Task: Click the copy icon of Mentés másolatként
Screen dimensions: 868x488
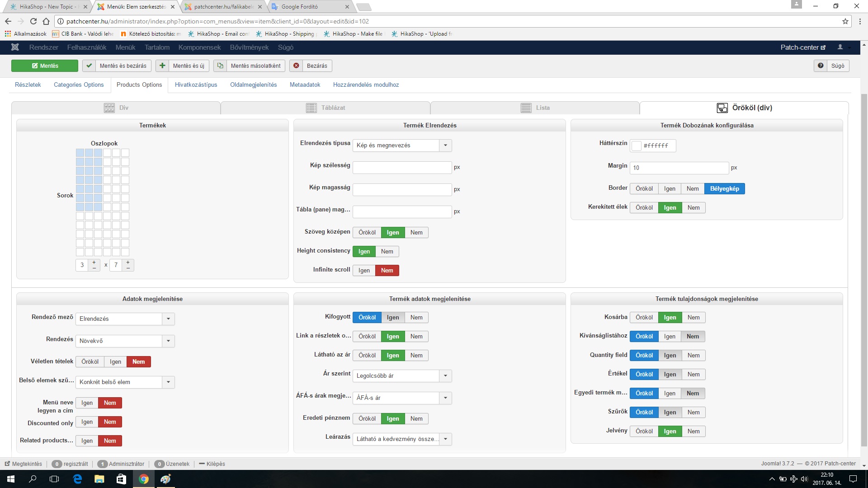Action: 220,66
